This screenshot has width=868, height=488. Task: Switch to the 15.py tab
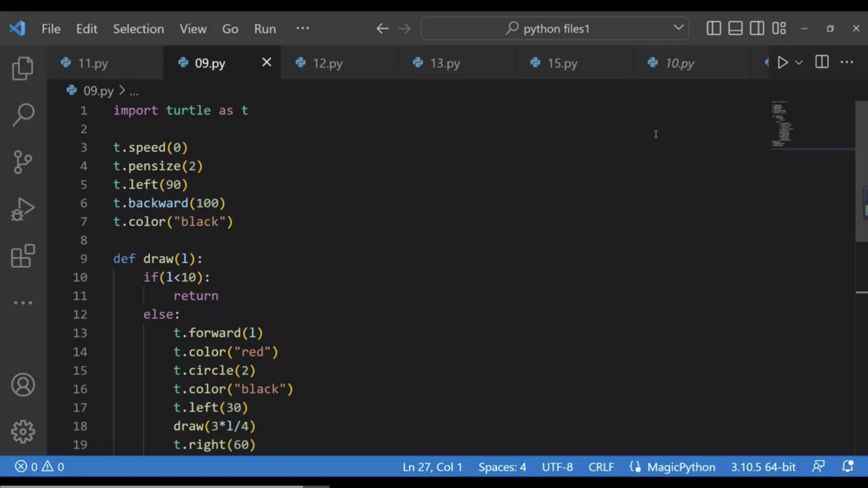point(574,63)
